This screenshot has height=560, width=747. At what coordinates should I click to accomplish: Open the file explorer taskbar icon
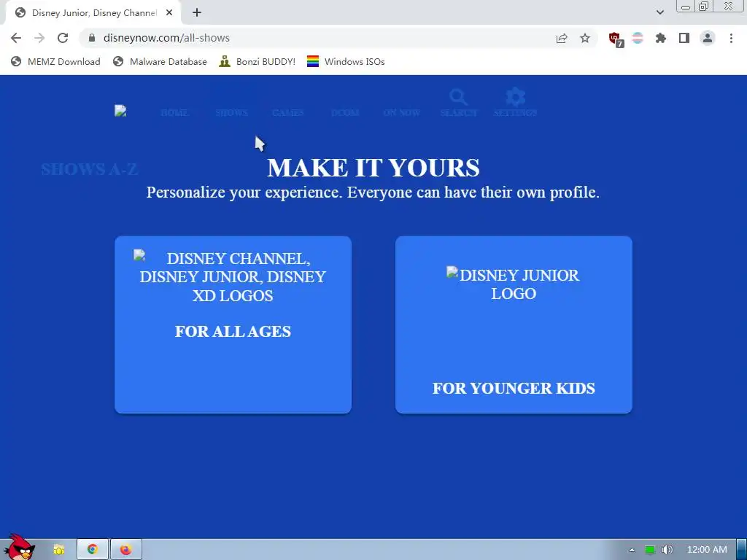coord(58,550)
